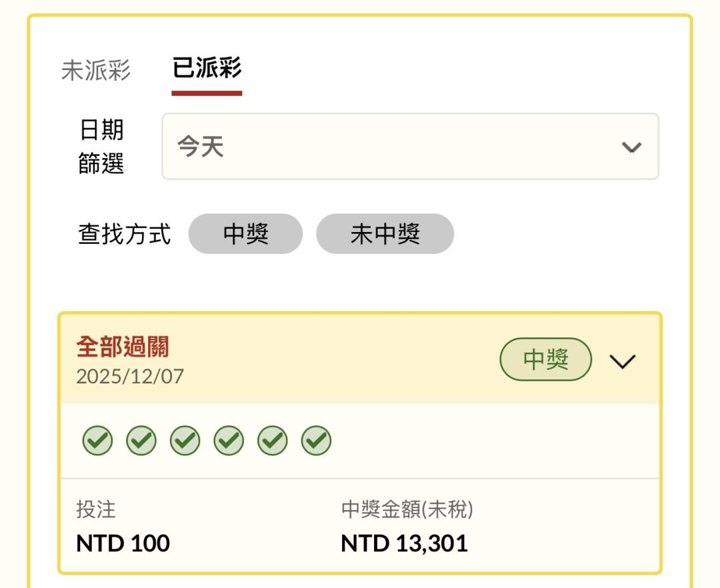This screenshot has width=720, height=588.
Task: Click the 日期篩選 label
Action: click(x=101, y=147)
